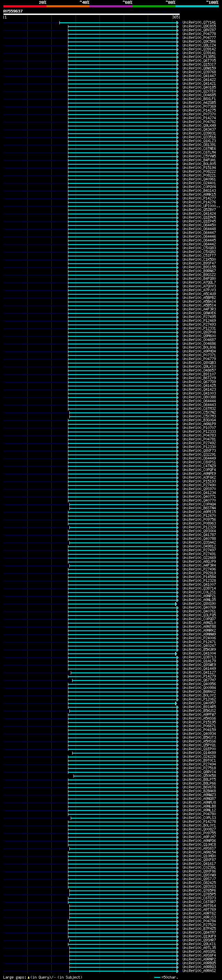Click label UniRef100_A9PJH7
The width and height of the screenshot is (222, 980).
199,836
